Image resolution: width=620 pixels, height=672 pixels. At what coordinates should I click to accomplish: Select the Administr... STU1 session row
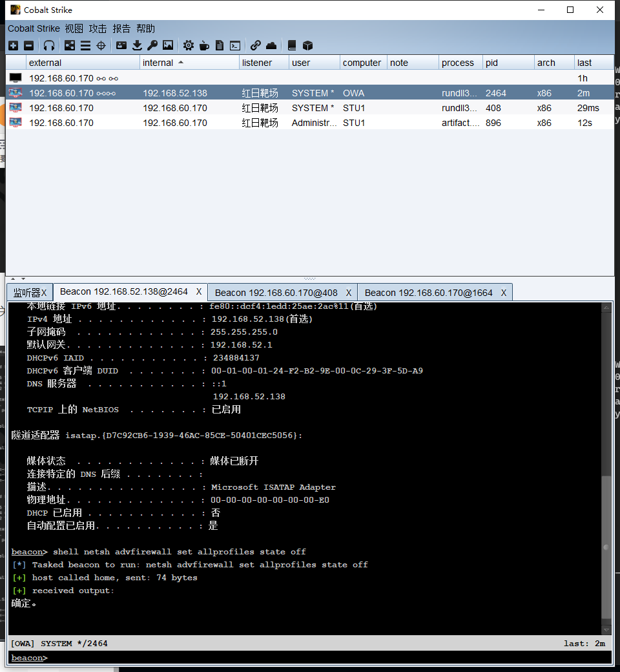point(310,123)
